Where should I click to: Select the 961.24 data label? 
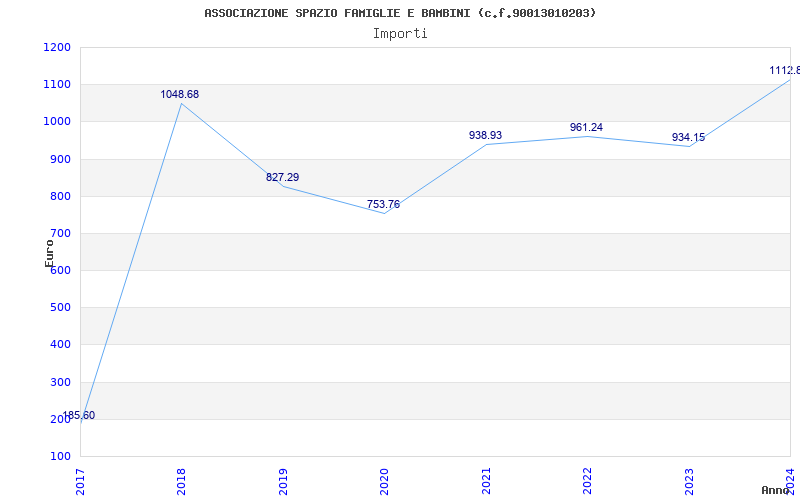tap(586, 128)
